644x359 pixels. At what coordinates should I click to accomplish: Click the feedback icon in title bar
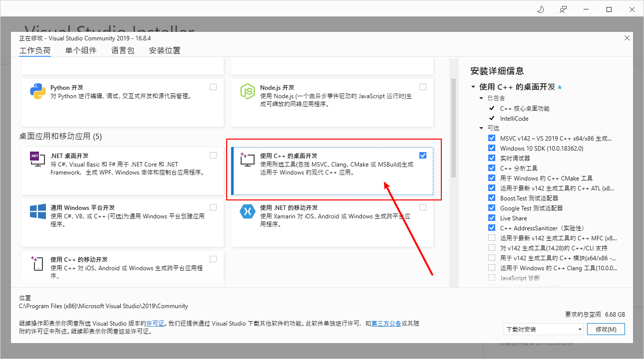564,9
